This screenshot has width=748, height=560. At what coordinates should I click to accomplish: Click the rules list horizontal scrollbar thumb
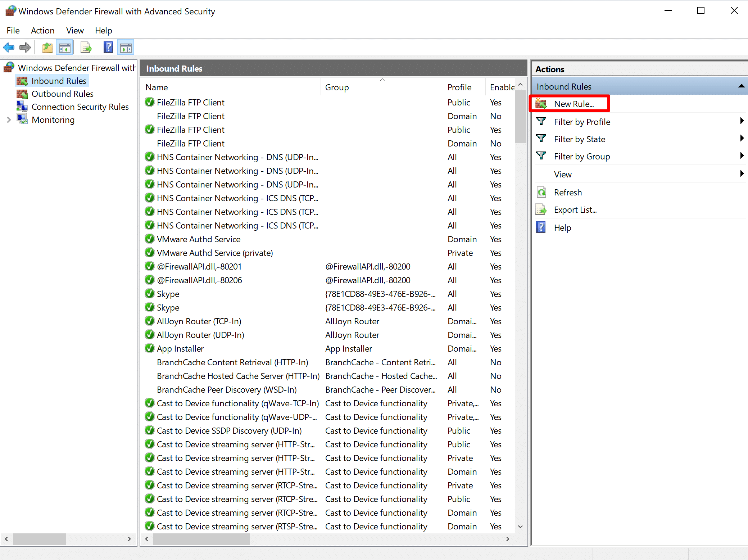pyautogui.click(x=201, y=539)
